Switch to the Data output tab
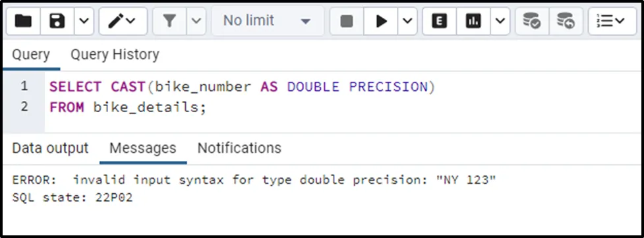Image resolution: width=644 pixels, height=238 pixels. [x=50, y=148]
